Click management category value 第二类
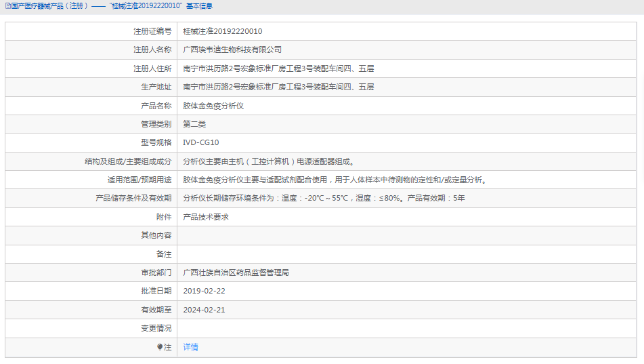 click(x=194, y=124)
